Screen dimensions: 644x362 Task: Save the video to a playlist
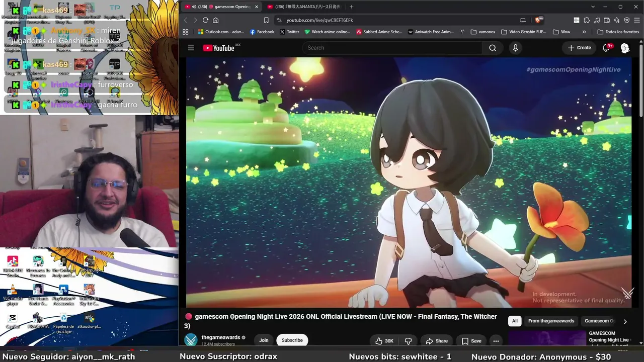coord(471,341)
